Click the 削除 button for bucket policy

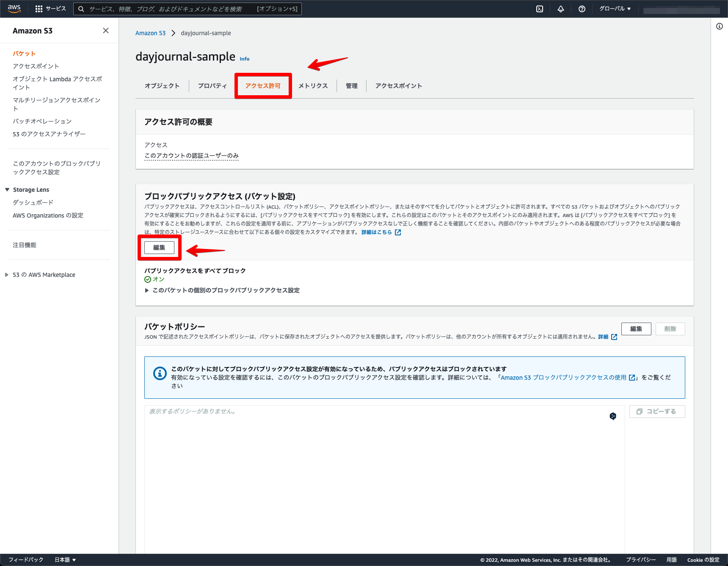click(x=670, y=329)
